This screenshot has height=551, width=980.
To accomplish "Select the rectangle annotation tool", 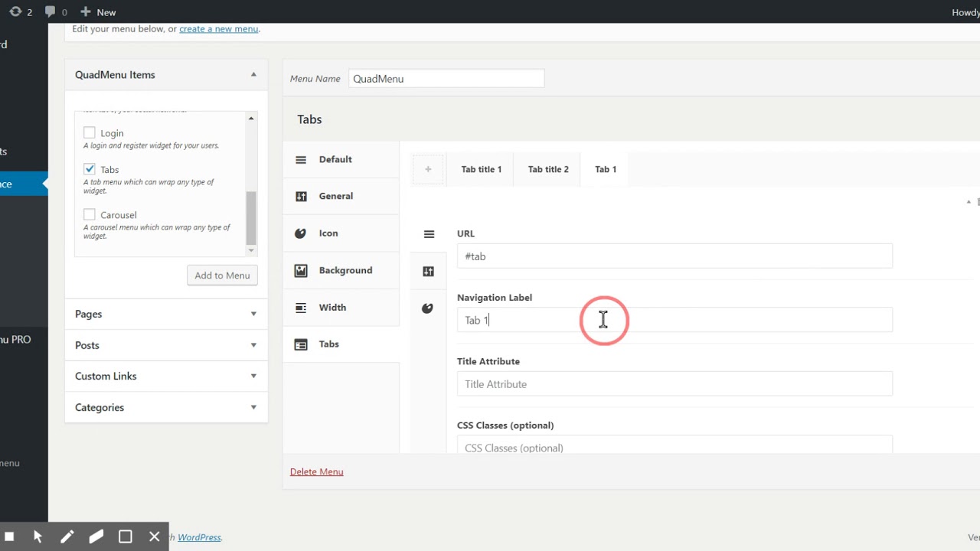I will (x=125, y=536).
